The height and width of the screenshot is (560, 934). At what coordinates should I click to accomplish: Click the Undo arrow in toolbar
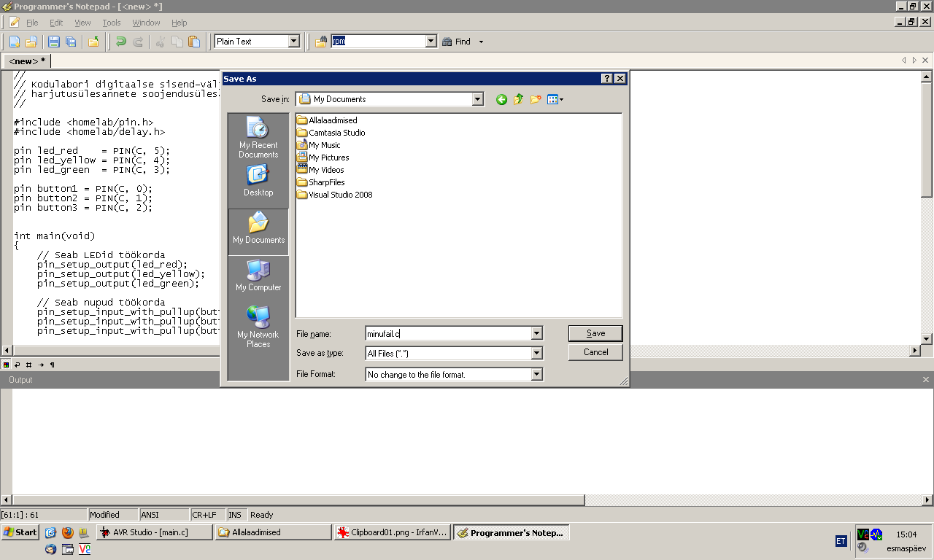[120, 42]
